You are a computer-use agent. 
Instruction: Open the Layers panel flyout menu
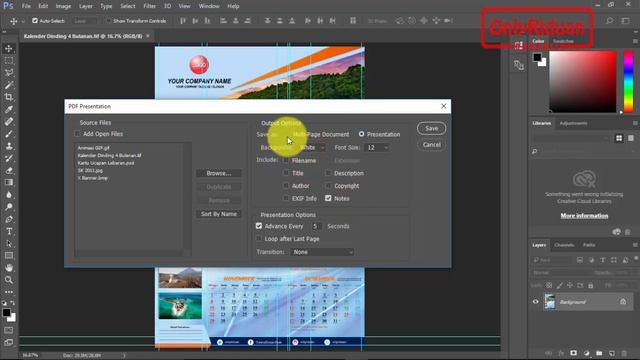pyautogui.click(x=635, y=245)
